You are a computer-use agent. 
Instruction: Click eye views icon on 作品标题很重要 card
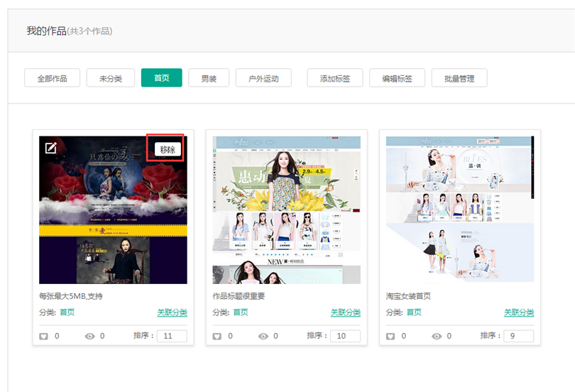coord(263,337)
